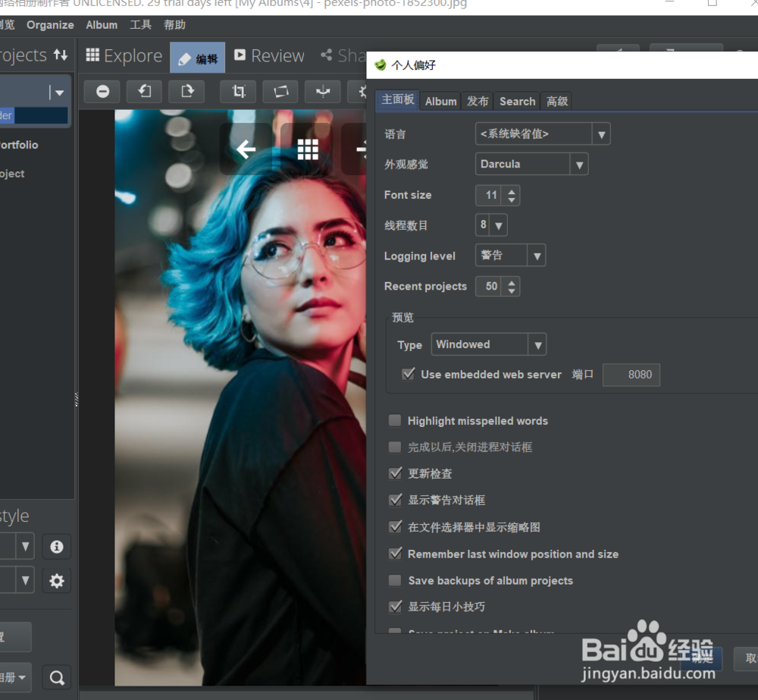
Task: Increase Font size with the up arrow
Action: (x=512, y=191)
